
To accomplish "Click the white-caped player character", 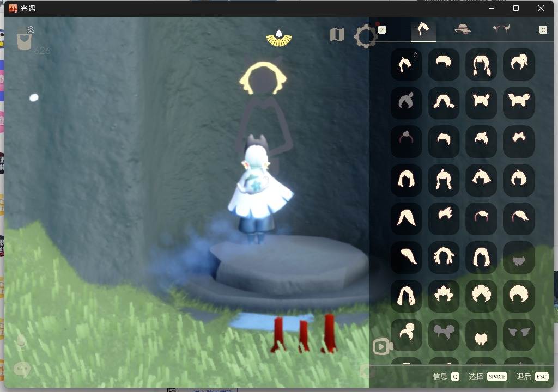I will (x=260, y=188).
